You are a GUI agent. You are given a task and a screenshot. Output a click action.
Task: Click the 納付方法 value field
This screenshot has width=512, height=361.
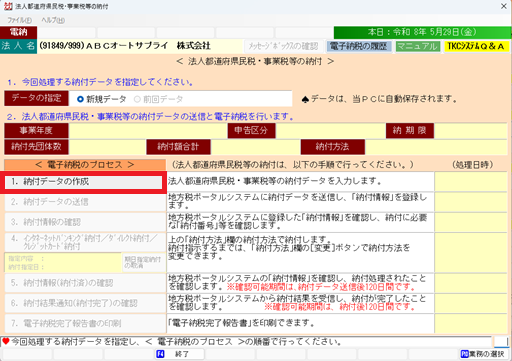(436, 147)
